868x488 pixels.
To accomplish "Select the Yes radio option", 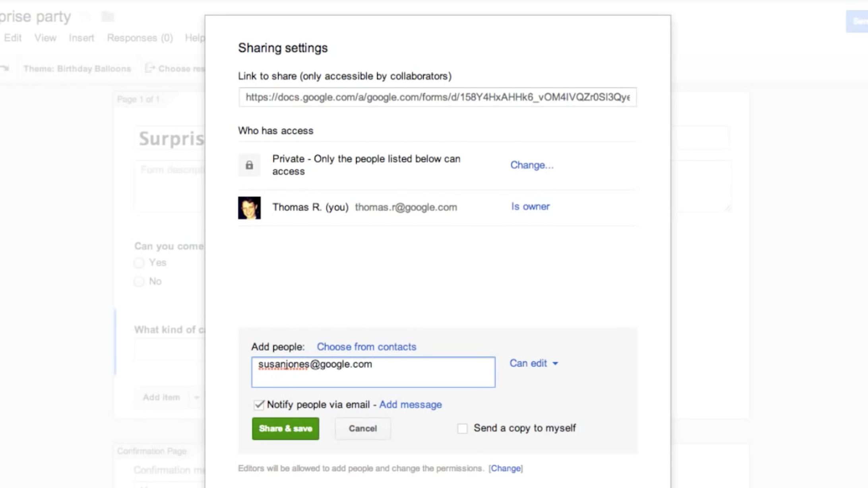I will tap(139, 263).
